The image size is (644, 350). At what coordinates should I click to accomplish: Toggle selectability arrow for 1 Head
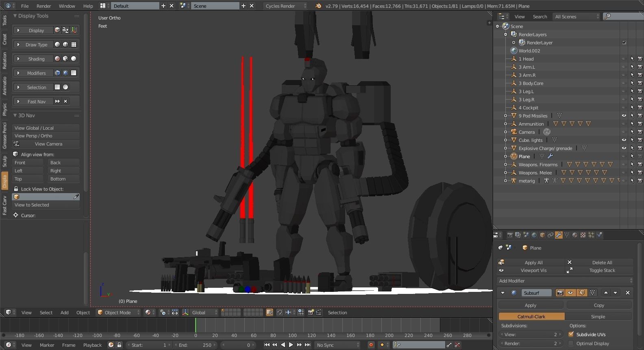pyautogui.click(x=632, y=59)
